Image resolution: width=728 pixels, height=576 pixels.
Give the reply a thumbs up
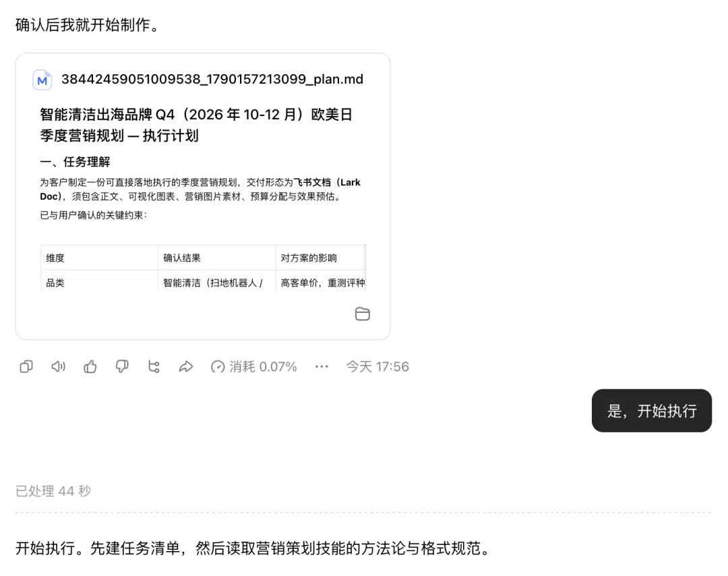click(90, 366)
